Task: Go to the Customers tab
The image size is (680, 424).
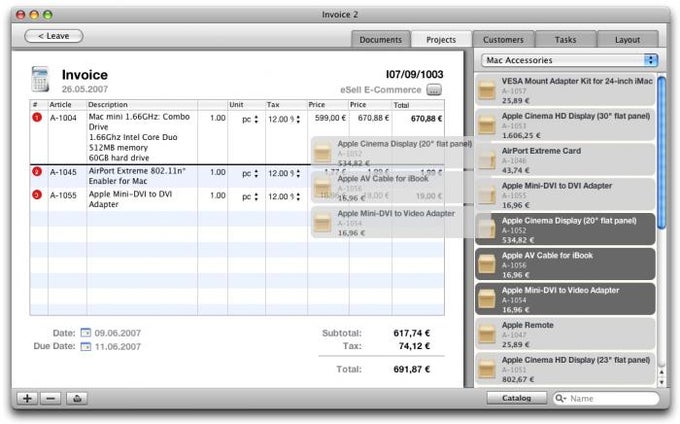Action: click(x=503, y=39)
